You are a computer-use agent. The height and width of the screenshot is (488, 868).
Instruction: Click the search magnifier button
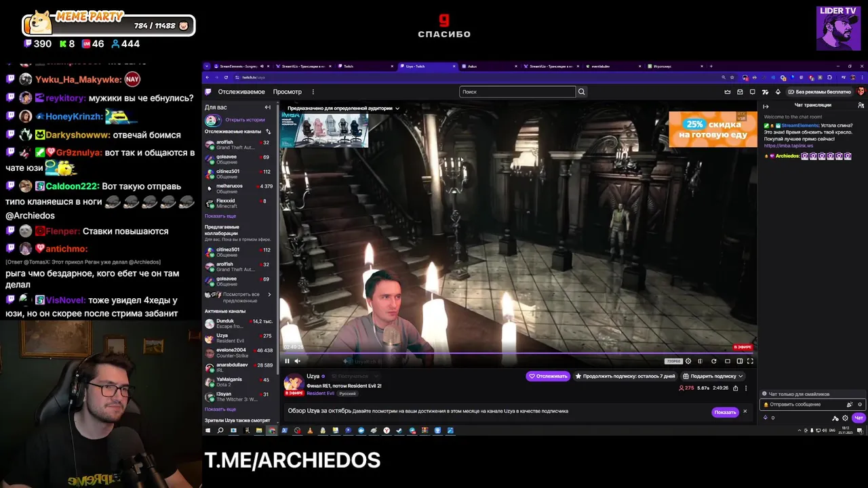(581, 91)
